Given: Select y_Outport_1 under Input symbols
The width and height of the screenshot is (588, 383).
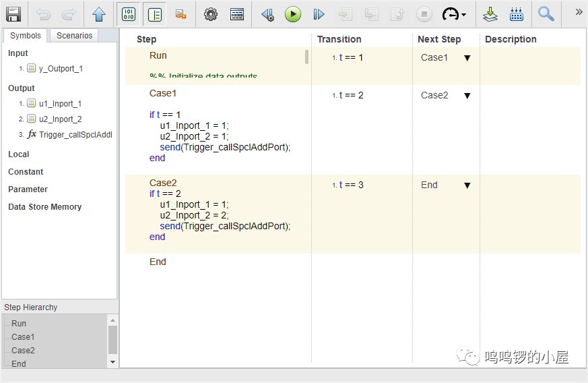Looking at the screenshot, I should 61,69.
